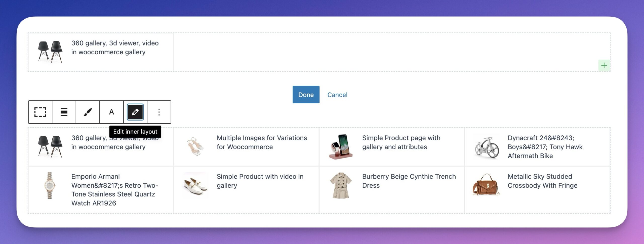Click the sandals product thumbnail

coord(195,146)
